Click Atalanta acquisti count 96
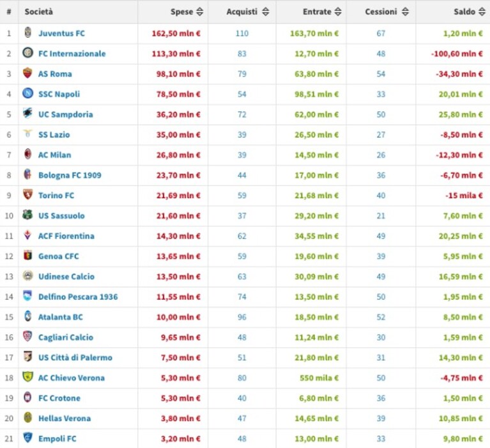Image resolution: width=490 pixels, height=448 pixels. coord(242,317)
